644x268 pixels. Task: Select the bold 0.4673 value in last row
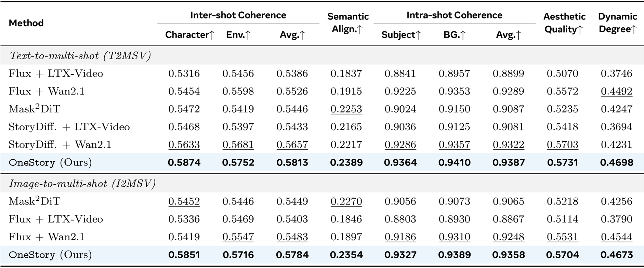point(616,255)
